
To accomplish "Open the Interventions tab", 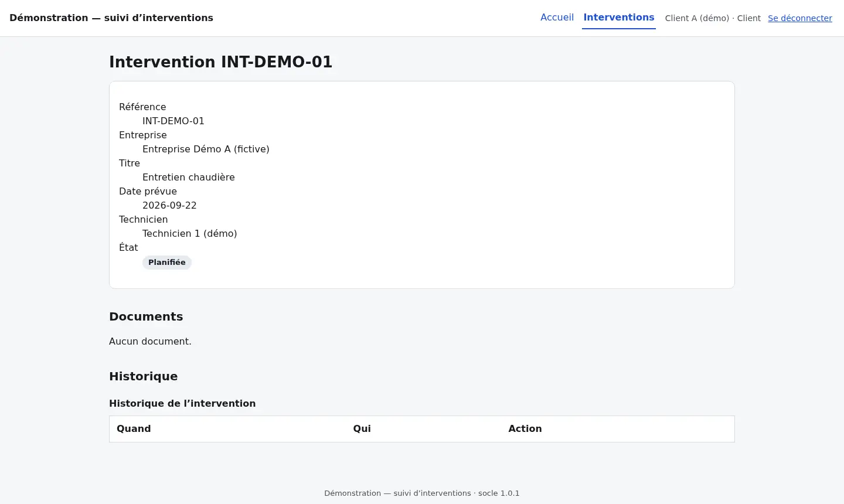I will 619,18.
